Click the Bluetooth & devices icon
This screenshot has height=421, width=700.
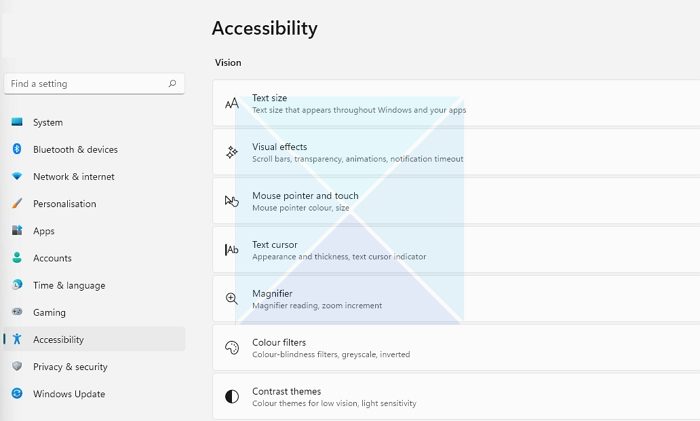click(x=17, y=150)
